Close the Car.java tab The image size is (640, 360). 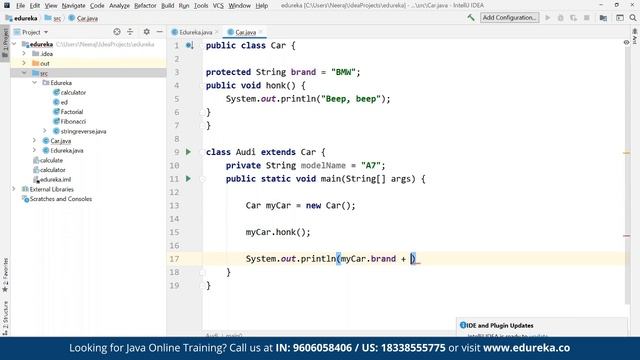(260, 32)
